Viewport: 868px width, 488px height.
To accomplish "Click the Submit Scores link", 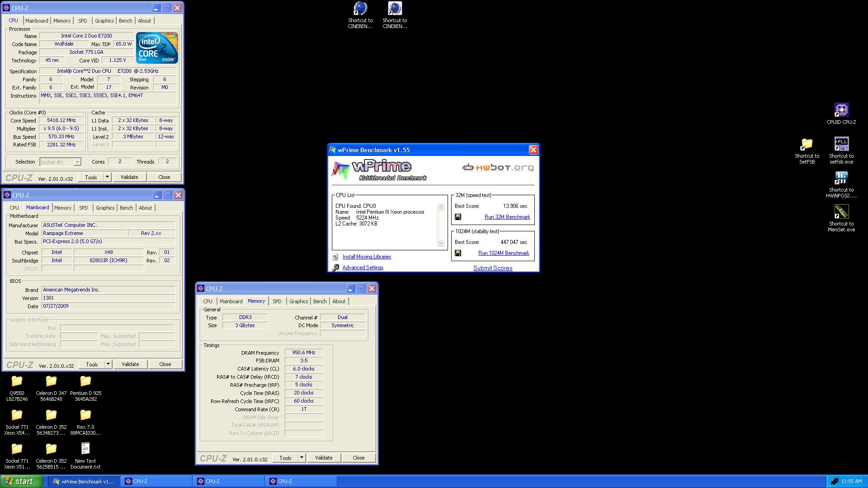I will (x=493, y=268).
